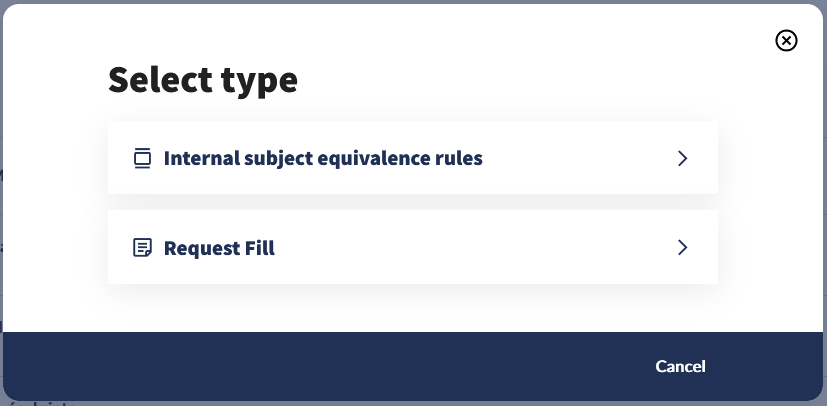Click the Select type heading
The height and width of the screenshot is (406, 827).
(x=203, y=79)
